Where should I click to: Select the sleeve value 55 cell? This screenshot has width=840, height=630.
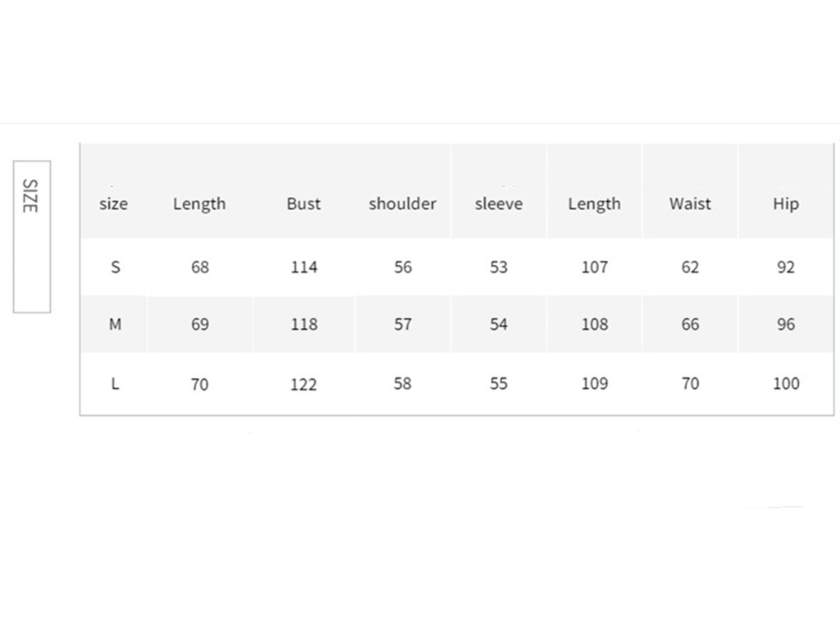[498, 383]
